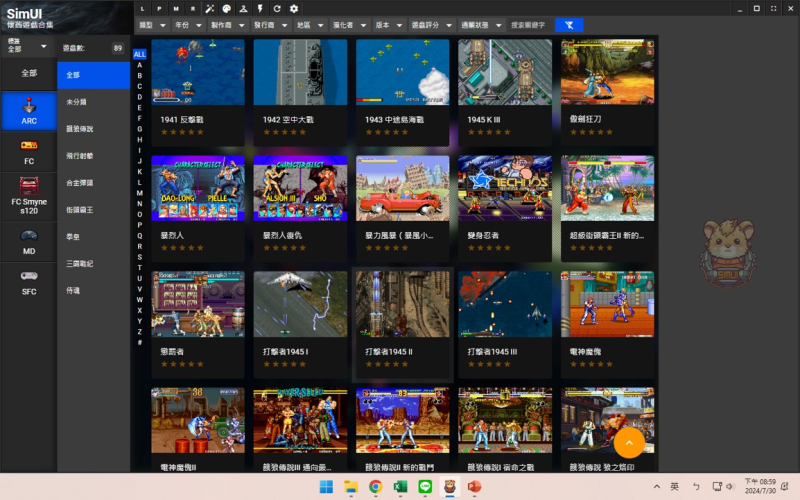
Task: Open File Explorer from taskbar
Action: pos(351,487)
